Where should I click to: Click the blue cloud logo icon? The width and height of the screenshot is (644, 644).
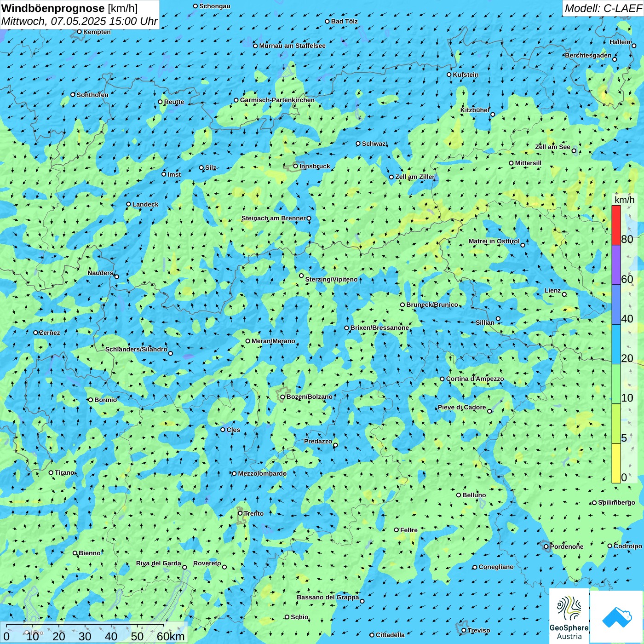click(617, 617)
